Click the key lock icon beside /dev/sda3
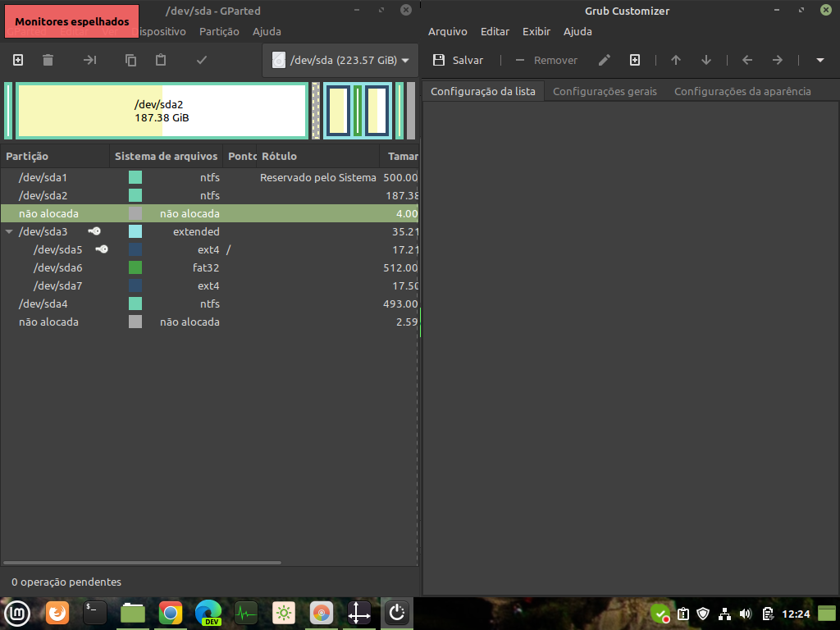This screenshot has width=840, height=630. coord(94,231)
